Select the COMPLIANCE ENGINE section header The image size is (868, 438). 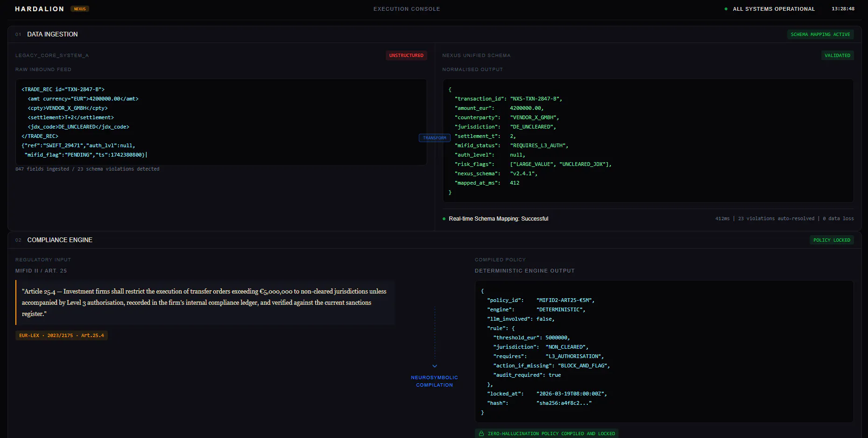pos(60,240)
